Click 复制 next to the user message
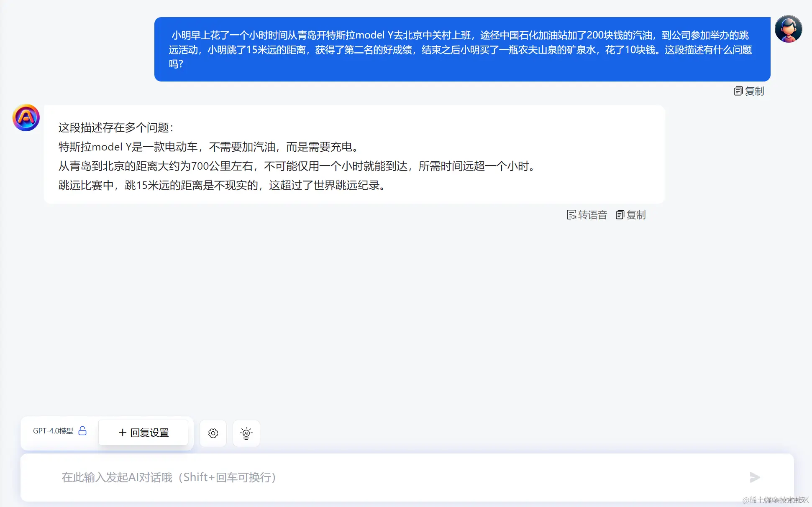The height and width of the screenshot is (507, 812). point(754,91)
